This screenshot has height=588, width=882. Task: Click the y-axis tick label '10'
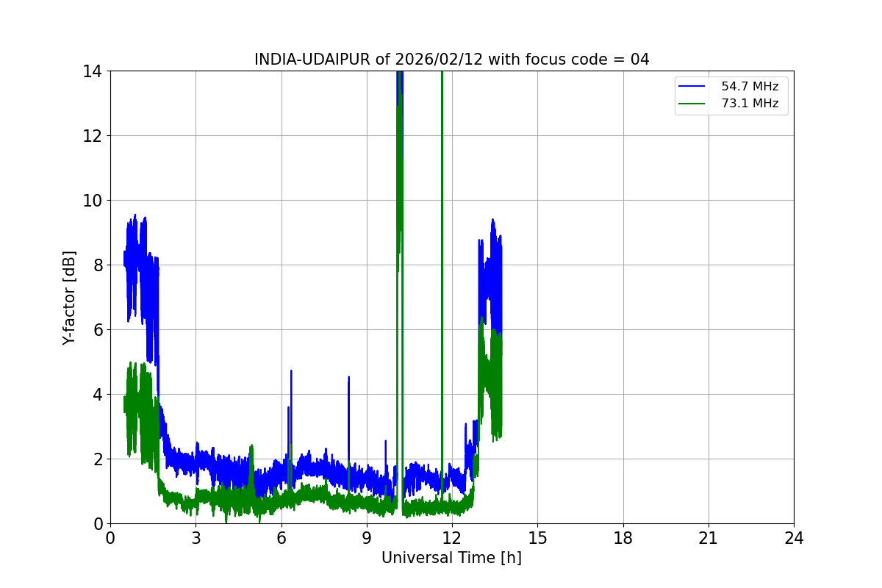pos(93,201)
